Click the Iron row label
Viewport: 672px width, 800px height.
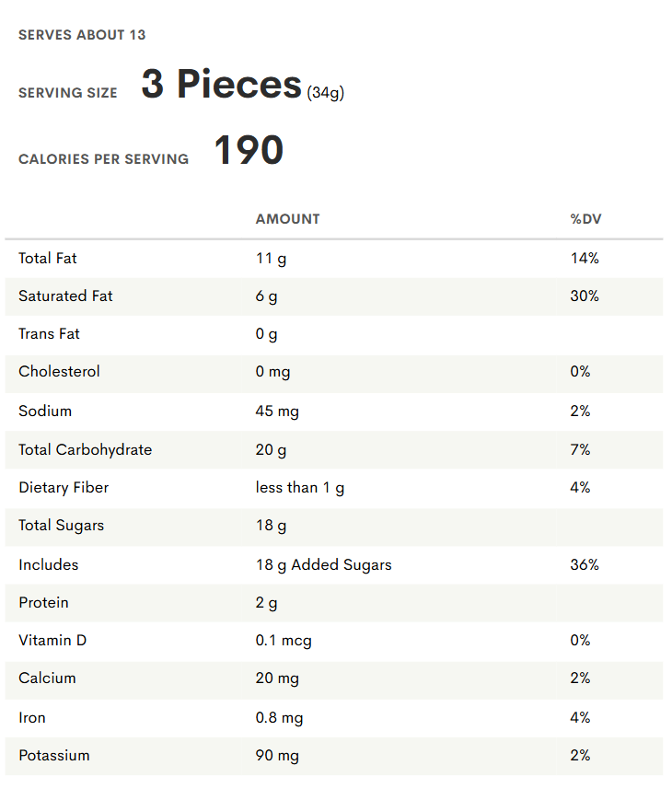tap(32, 718)
